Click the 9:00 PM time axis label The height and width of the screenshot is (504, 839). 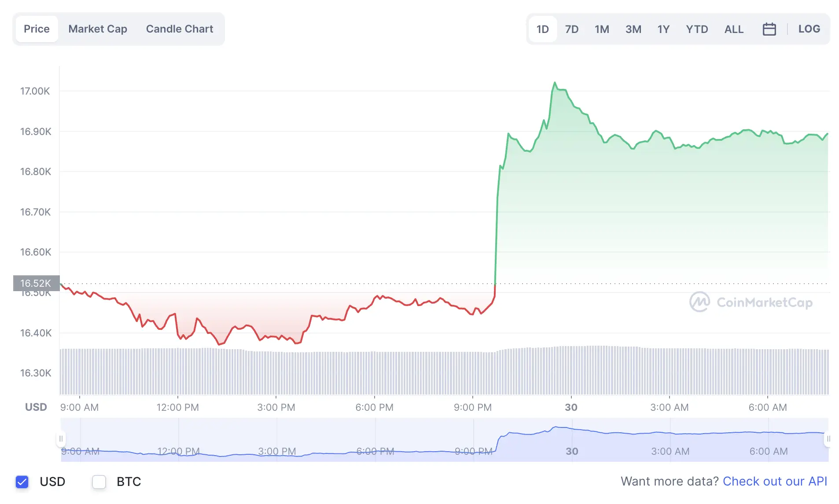[473, 407]
